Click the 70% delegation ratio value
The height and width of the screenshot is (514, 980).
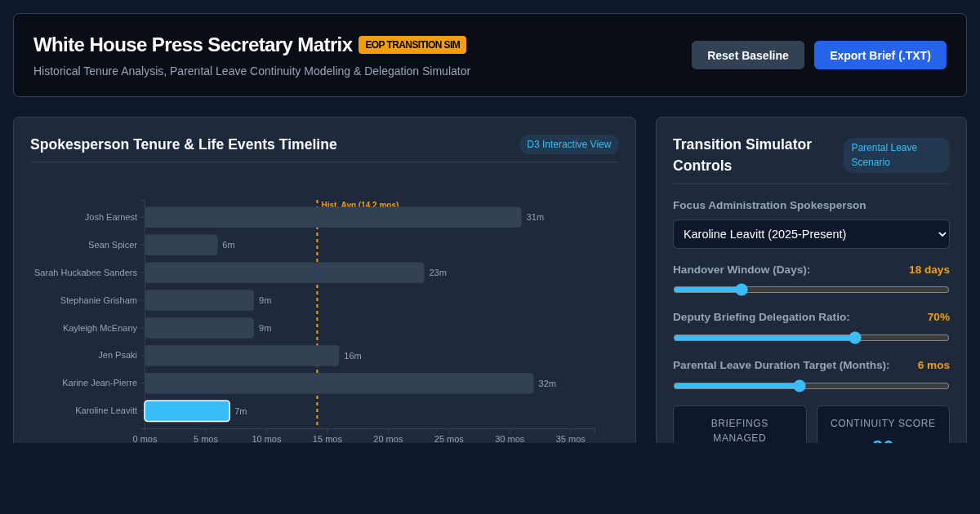938,317
